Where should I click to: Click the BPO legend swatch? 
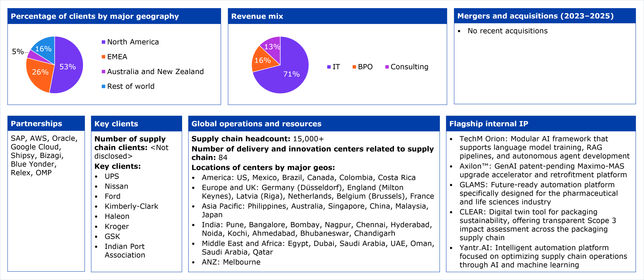click(x=354, y=67)
